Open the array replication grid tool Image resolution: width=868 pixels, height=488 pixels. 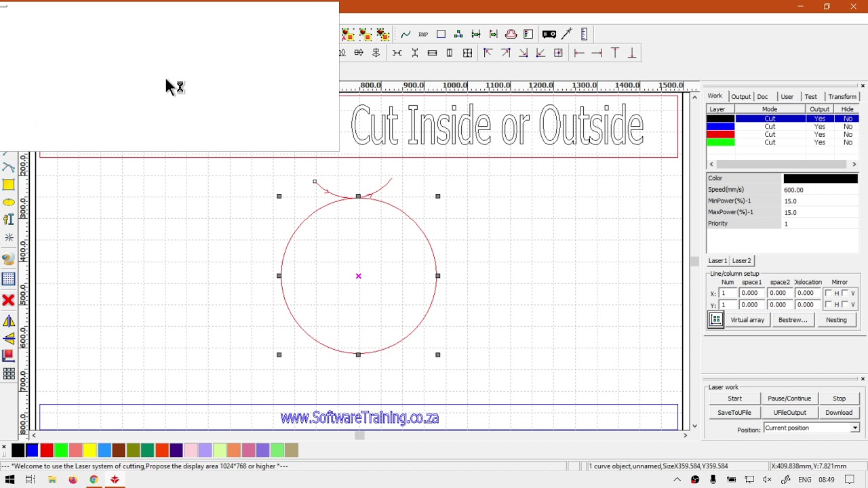pos(8,373)
